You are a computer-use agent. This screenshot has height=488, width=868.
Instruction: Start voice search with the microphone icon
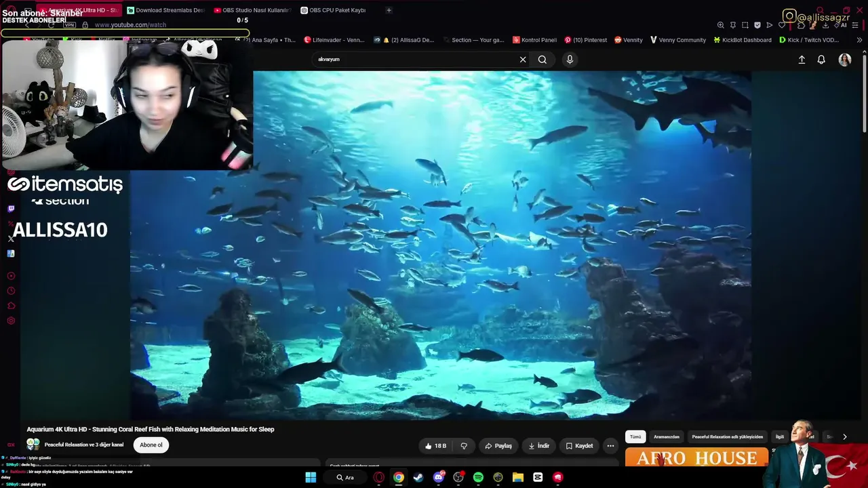(x=570, y=60)
